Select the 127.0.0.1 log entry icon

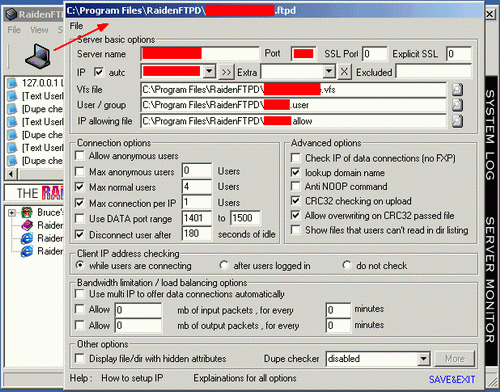coord(12,83)
